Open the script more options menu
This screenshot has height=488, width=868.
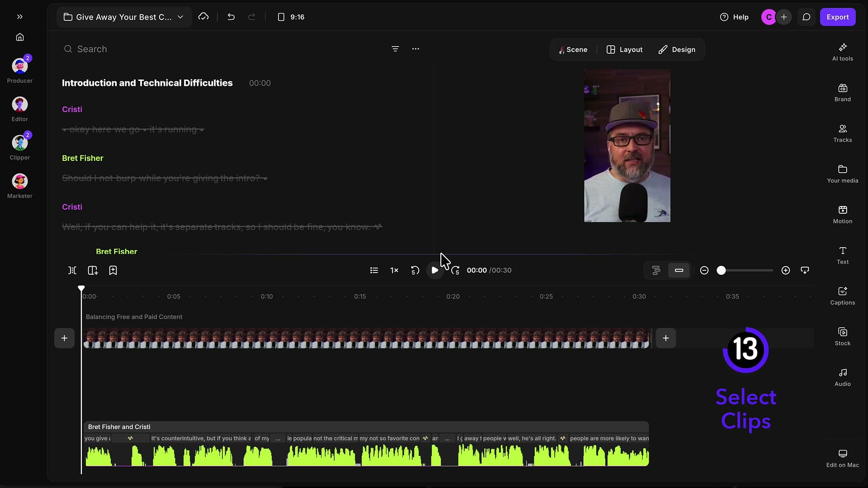pyautogui.click(x=415, y=49)
